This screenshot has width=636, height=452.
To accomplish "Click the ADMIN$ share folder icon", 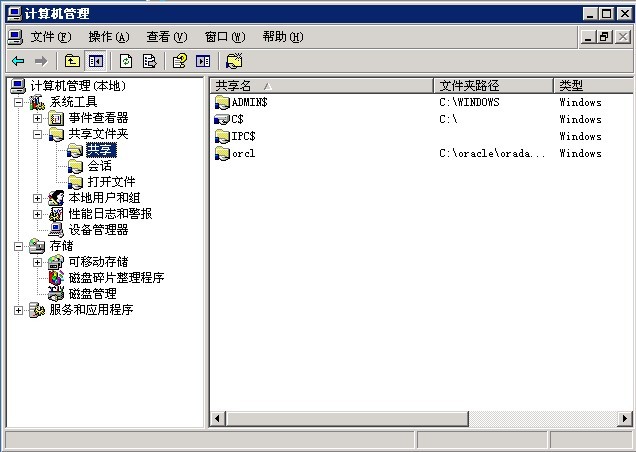I will click(222, 103).
